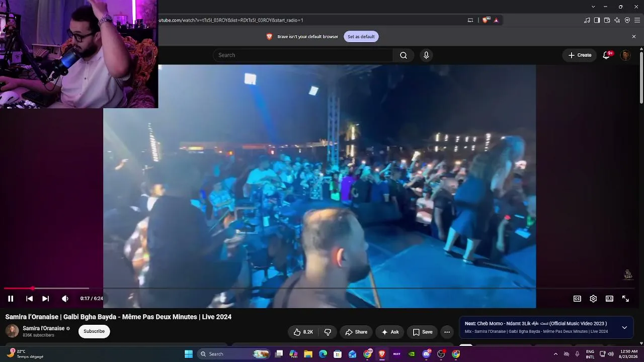Open Discord from the taskbar
This screenshot has height=362, width=644.
click(x=427, y=354)
